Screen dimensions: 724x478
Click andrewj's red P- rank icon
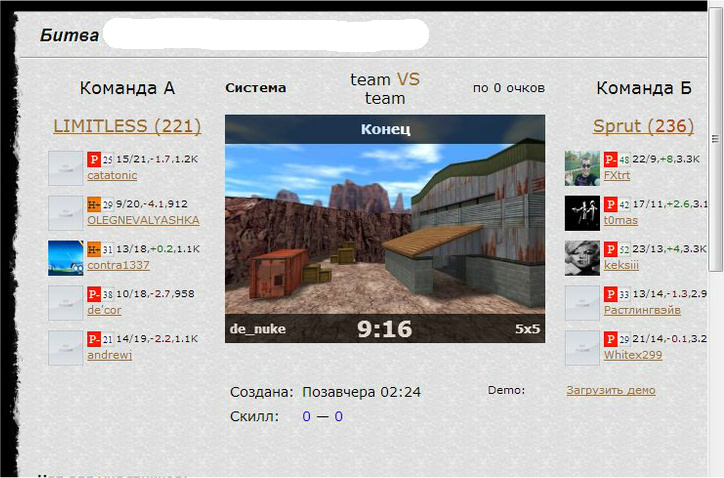pos(94,339)
